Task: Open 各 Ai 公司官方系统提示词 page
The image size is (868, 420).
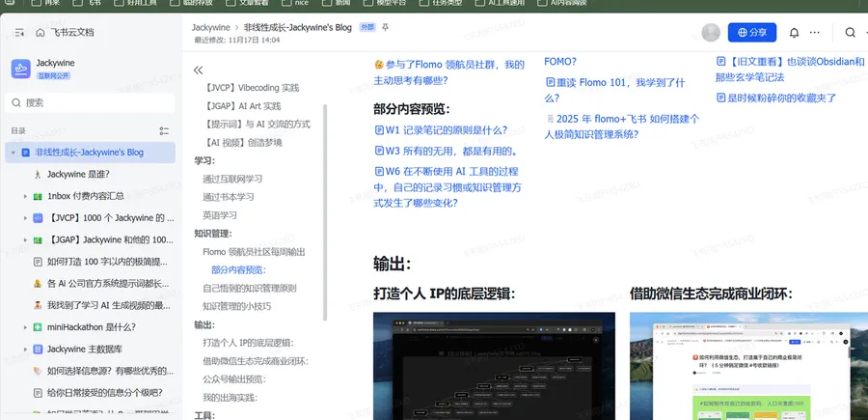Action: 107,284
